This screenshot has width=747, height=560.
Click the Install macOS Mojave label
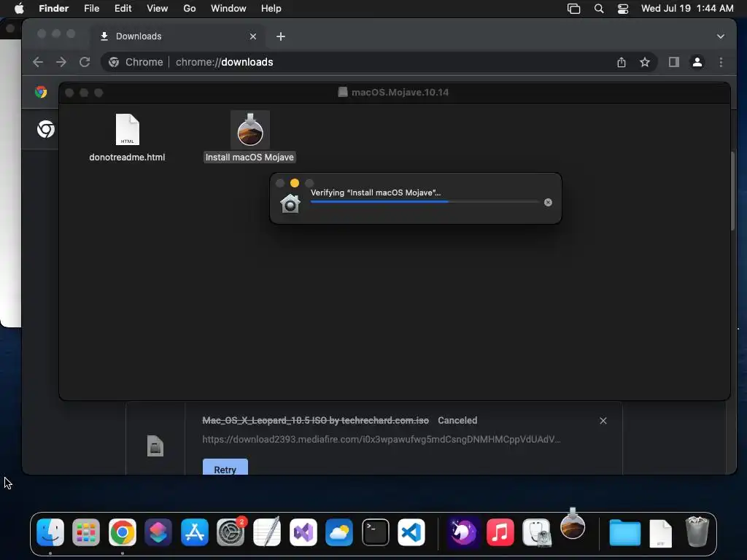[249, 157]
